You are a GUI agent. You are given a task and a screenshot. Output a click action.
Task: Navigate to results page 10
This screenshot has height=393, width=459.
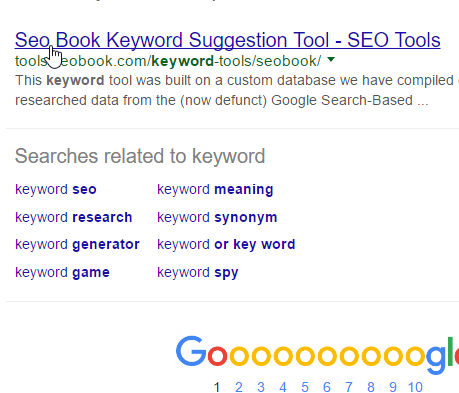[415, 387]
